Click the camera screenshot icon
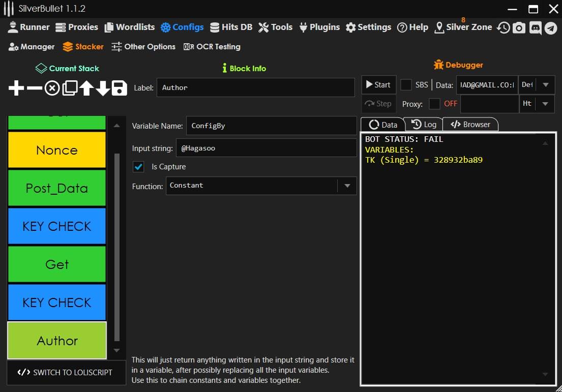This screenshot has height=392, width=562. tap(519, 28)
